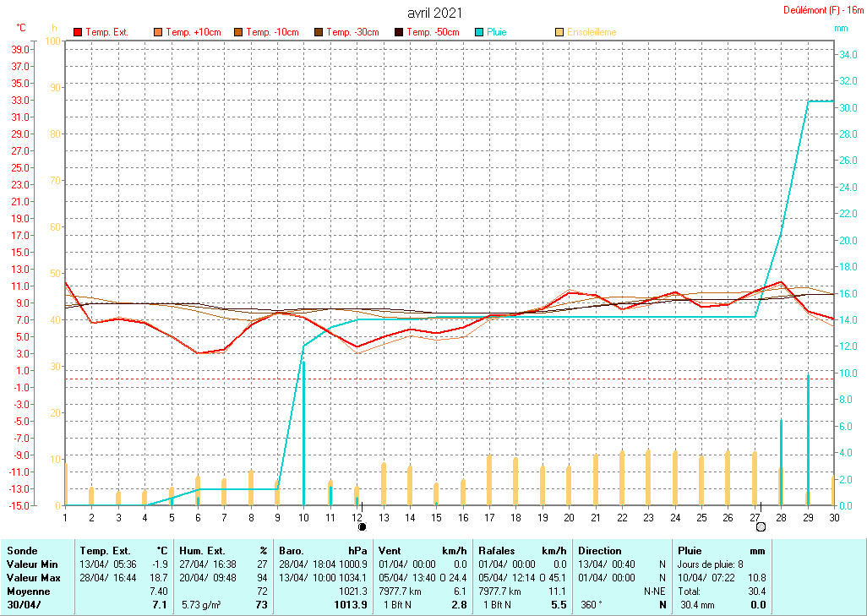The width and height of the screenshot is (867, 616).
Task: Click the cyan Pluie legend swatch
Action: pos(479,32)
